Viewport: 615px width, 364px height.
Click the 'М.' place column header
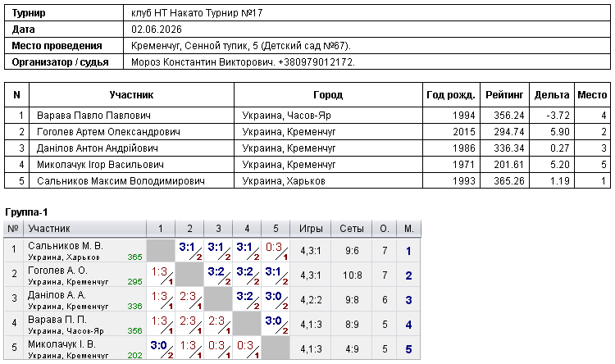pos(409,229)
